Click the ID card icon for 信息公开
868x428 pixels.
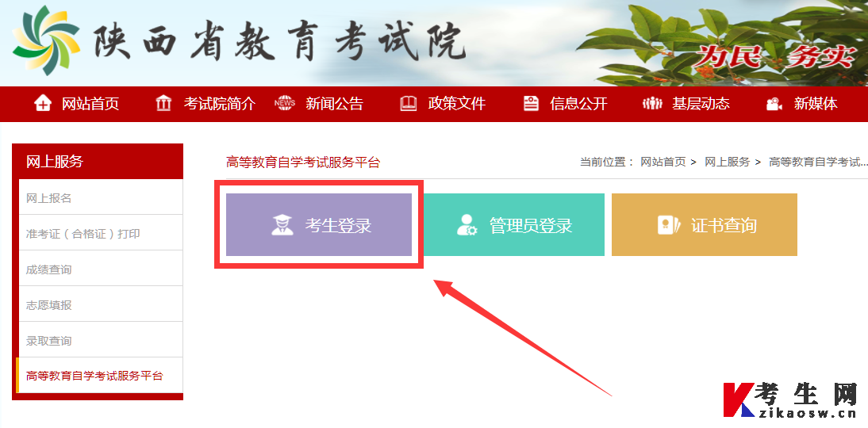[x=532, y=103]
